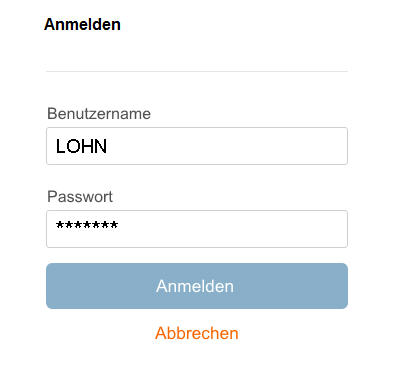Log in using the wide blue button
Screen dimensions: 412x374
click(x=197, y=286)
